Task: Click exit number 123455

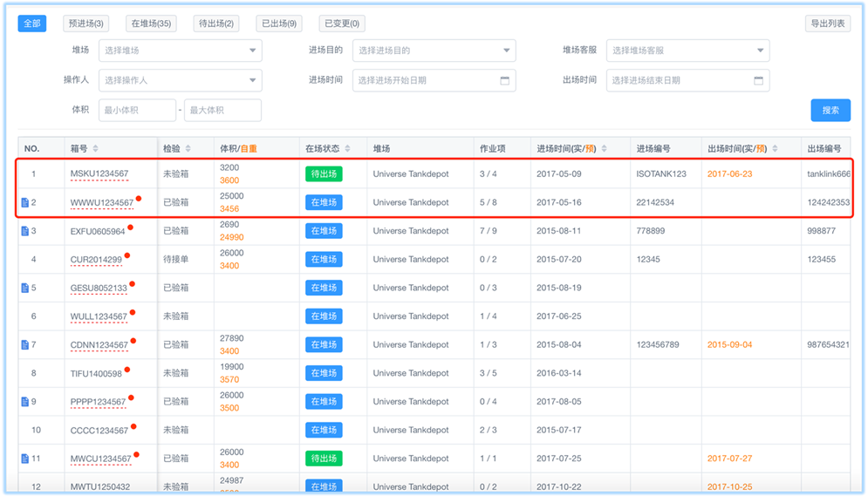Action: point(822,260)
